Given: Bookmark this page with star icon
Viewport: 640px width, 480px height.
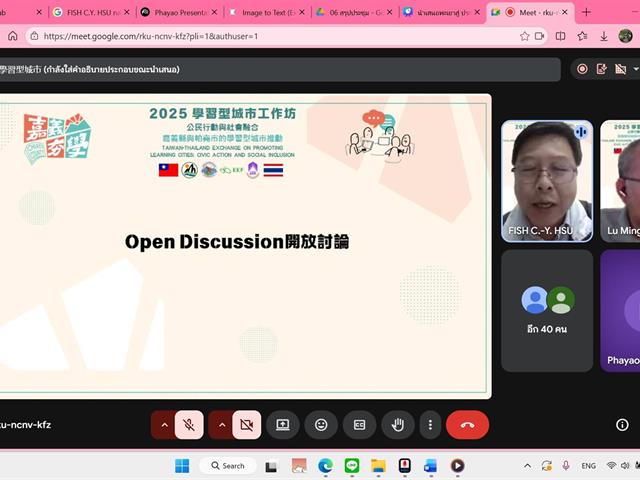Looking at the screenshot, I should coord(525,36).
